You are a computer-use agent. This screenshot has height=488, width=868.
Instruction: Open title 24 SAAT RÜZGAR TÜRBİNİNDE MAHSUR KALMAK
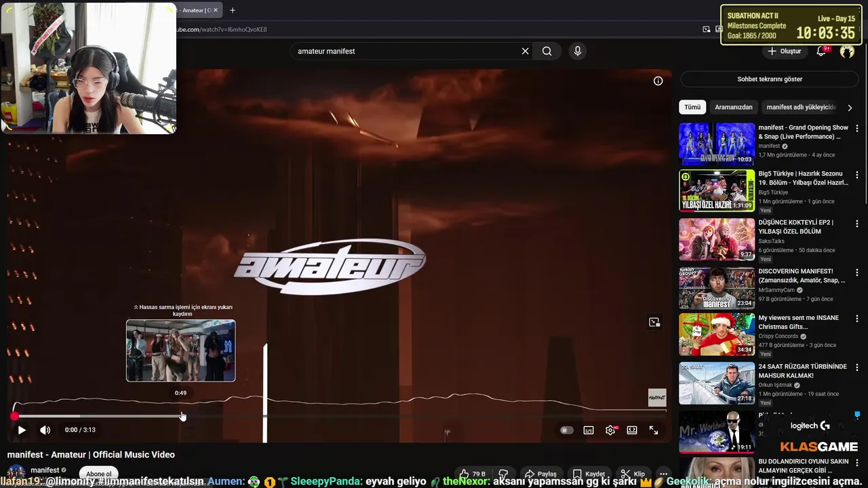802,371
